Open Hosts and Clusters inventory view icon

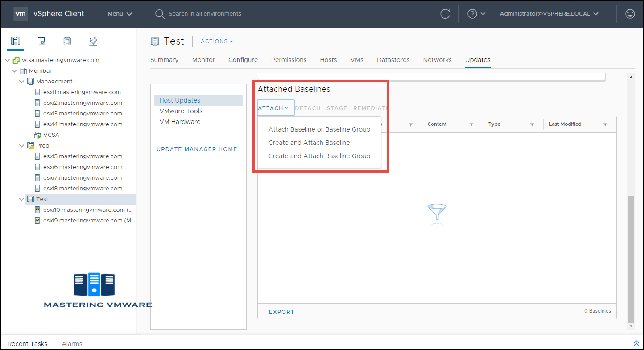point(16,41)
